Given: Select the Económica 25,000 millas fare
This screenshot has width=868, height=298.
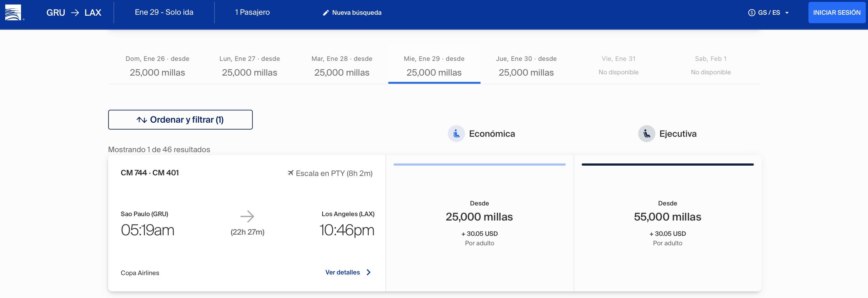Looking at the screenshot, I should click(x=479, y=223).
